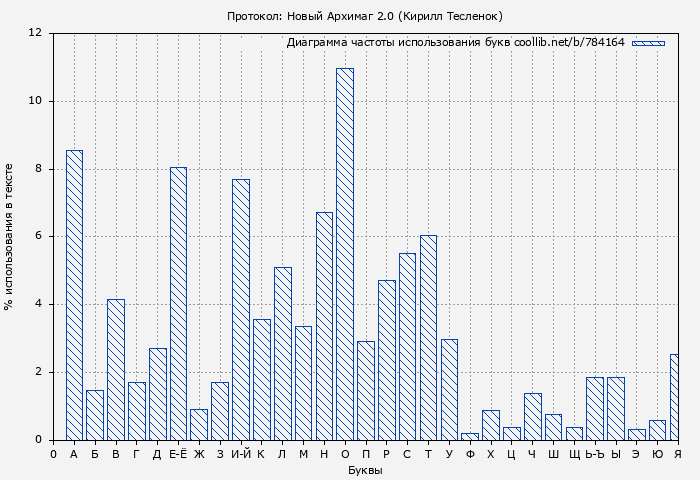Click the bar for letter Т
Viewport: 700px width, 480px height.
[x=428, y=337]
